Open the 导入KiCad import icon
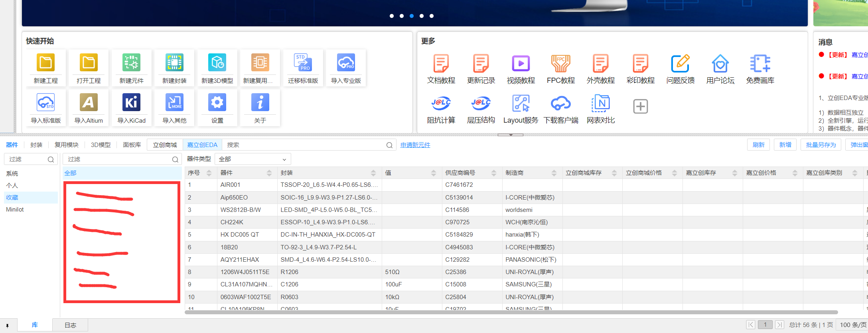 pyautogui.click(x=131, y=103)
